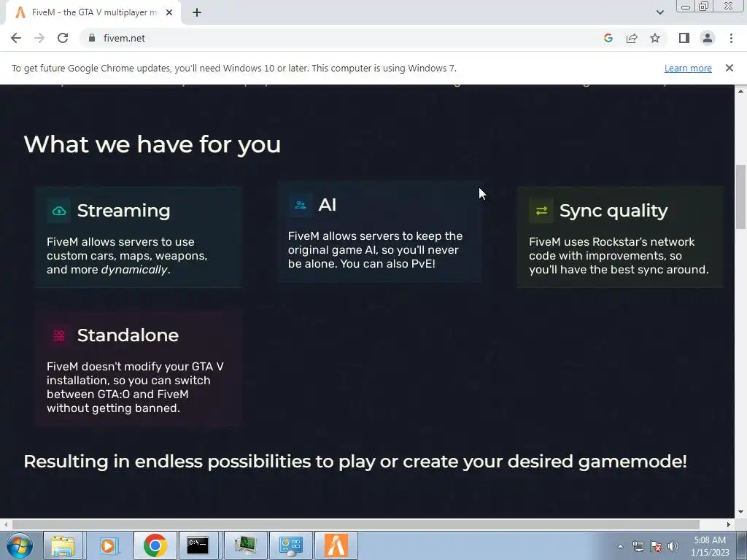
Task: Open the FiveM orange taskbar icon
Action: (x=336, y=545)
